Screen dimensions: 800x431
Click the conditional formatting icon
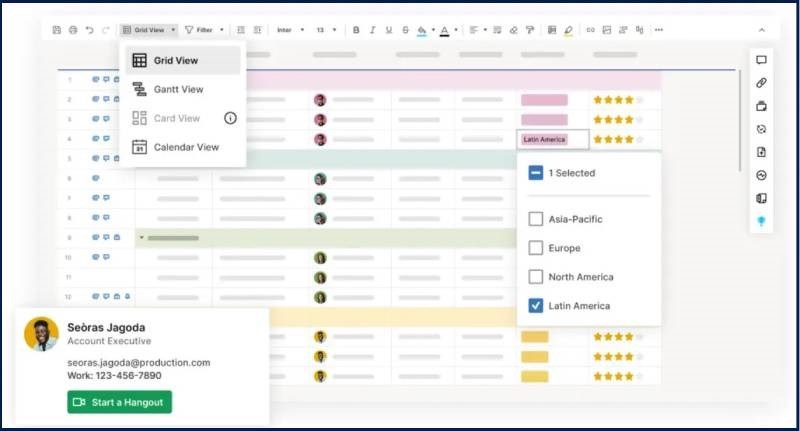point(552,30)
